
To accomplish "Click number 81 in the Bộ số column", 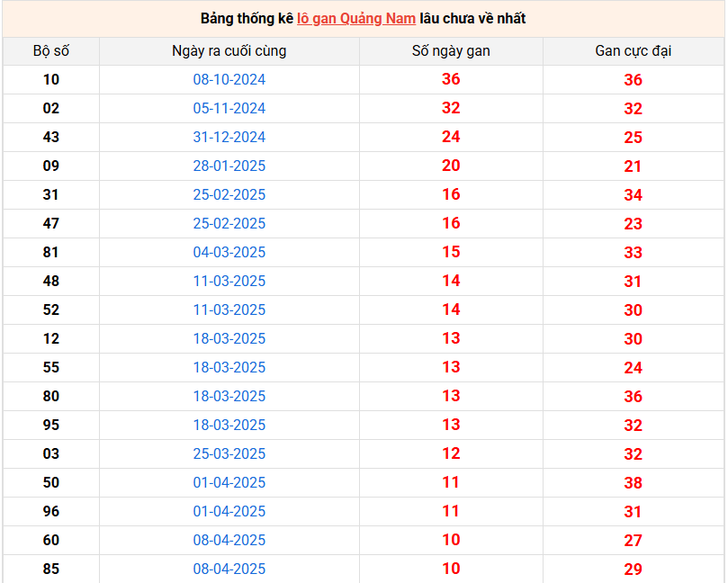I will tap(51, 253).
